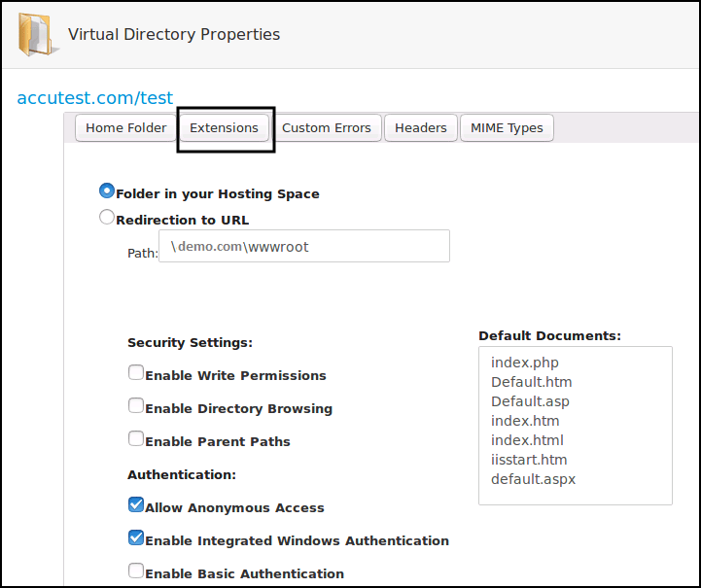Image resolution: width=701 pixels, height=588 pixels.
Task: Click the Path input field
Action: click(303, 247)
